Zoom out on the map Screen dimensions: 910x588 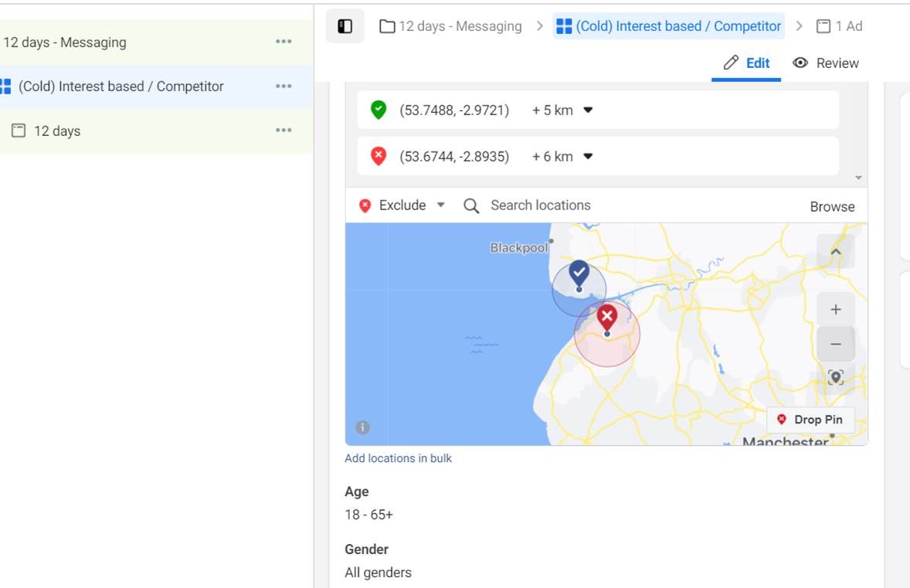[x=836, y=344]
